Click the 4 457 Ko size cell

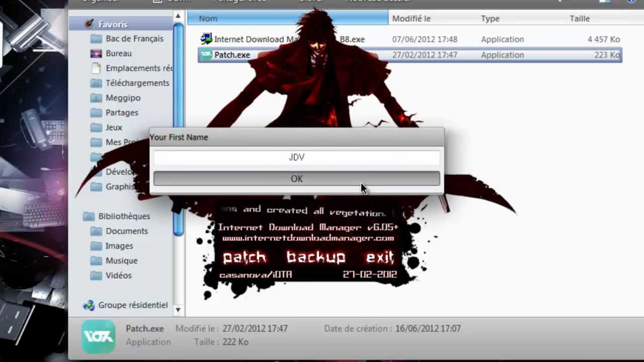click(x=604, y=39)
